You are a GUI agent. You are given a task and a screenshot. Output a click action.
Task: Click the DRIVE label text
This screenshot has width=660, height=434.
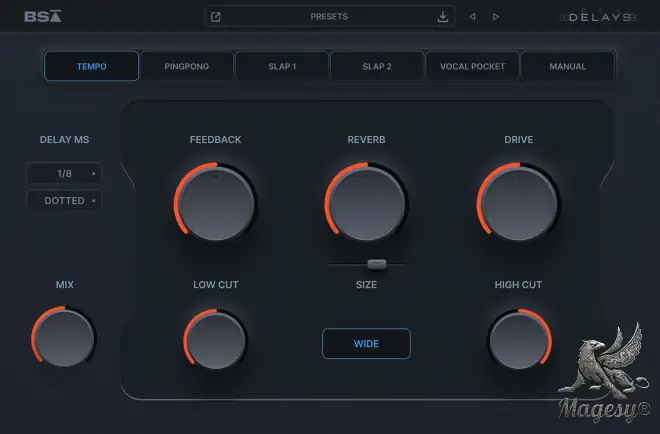pyautogui.click(x=519, y=140)
